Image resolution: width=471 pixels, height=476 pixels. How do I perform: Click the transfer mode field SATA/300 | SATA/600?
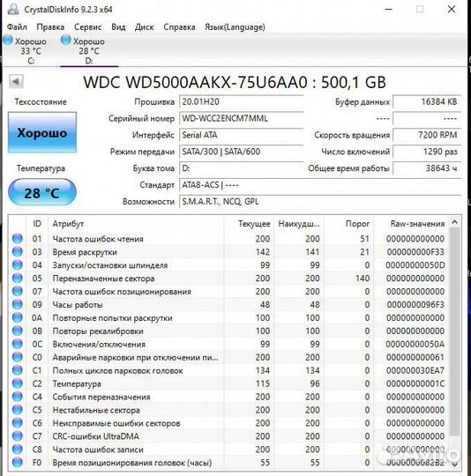coord(242,152)
